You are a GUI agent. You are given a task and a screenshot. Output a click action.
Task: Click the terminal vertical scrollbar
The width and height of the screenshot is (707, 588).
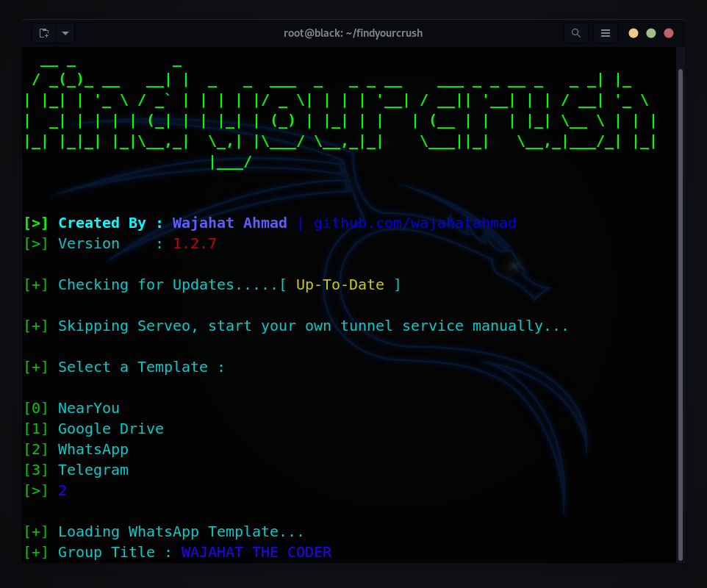coord(681,315)
